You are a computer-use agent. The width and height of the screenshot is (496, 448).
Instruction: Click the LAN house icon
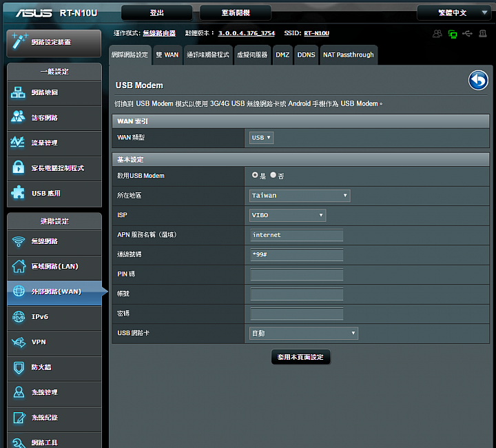pyautogui.click(x=19, y=266)
